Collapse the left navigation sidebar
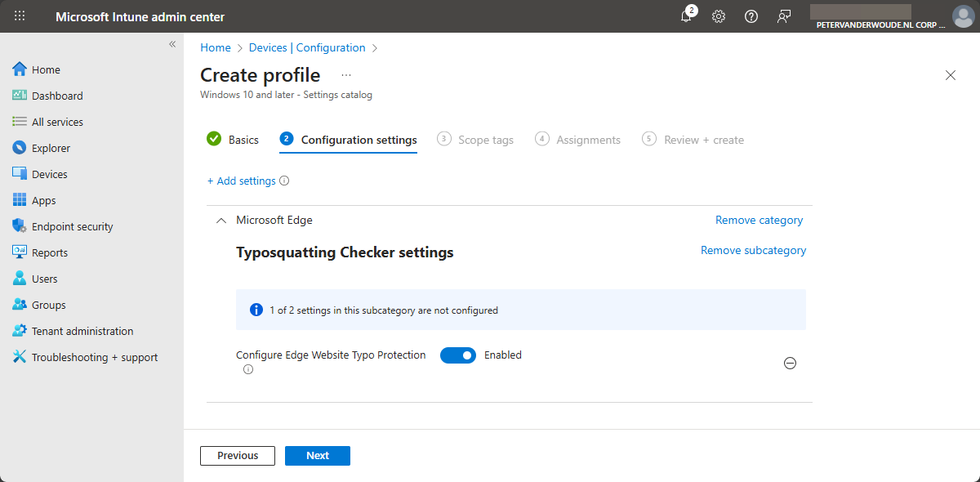Screen dimensions: 980x482 pyautogui.click(x=172, y=44)
